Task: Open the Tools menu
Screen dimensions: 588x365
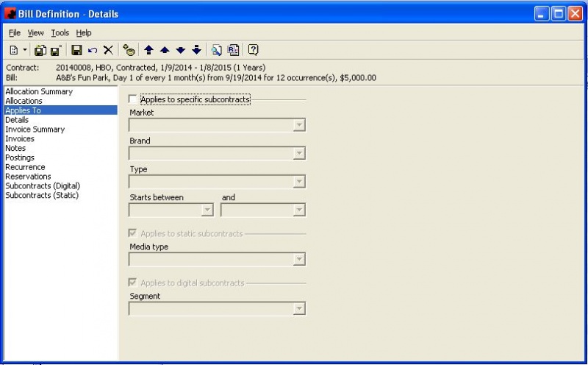Action: pos(60,33)
